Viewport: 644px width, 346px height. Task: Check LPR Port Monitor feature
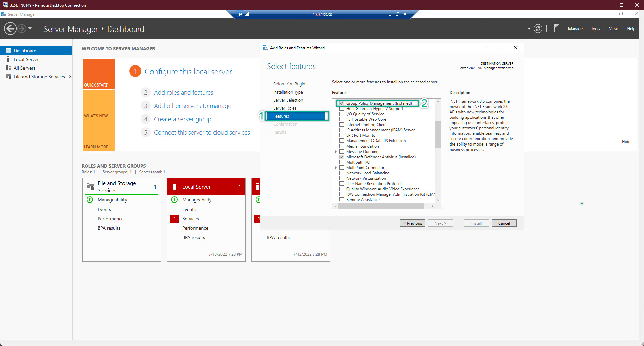[342, 135]
